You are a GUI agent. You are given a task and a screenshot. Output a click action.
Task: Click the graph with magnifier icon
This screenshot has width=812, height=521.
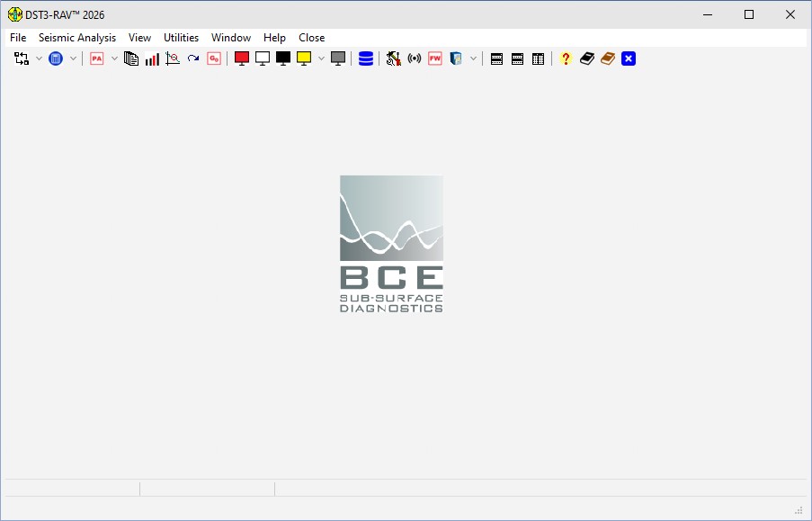173,58
